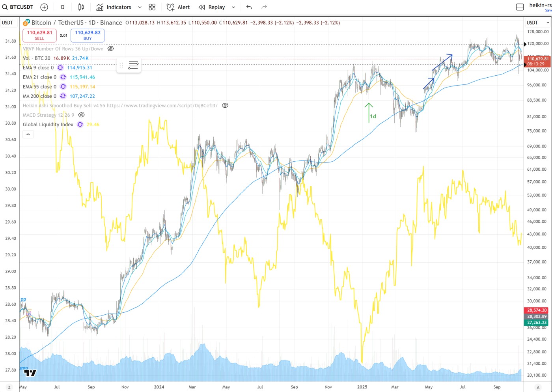This screenshot has width=552, height=392.
Task: Click the add symbol plus icon
Action: 44,7
